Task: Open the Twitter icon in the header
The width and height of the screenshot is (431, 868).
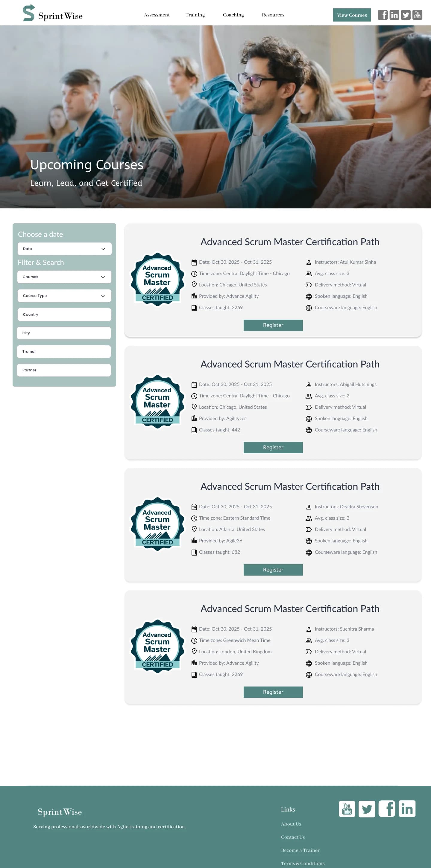Action: (x=406, y=15)
